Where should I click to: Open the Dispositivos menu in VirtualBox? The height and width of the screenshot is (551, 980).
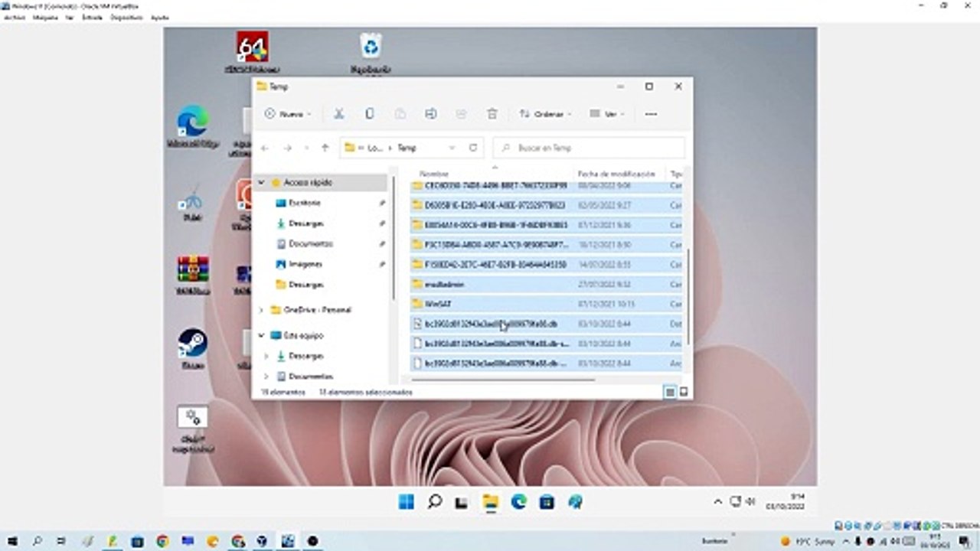[x=126, y=17]
